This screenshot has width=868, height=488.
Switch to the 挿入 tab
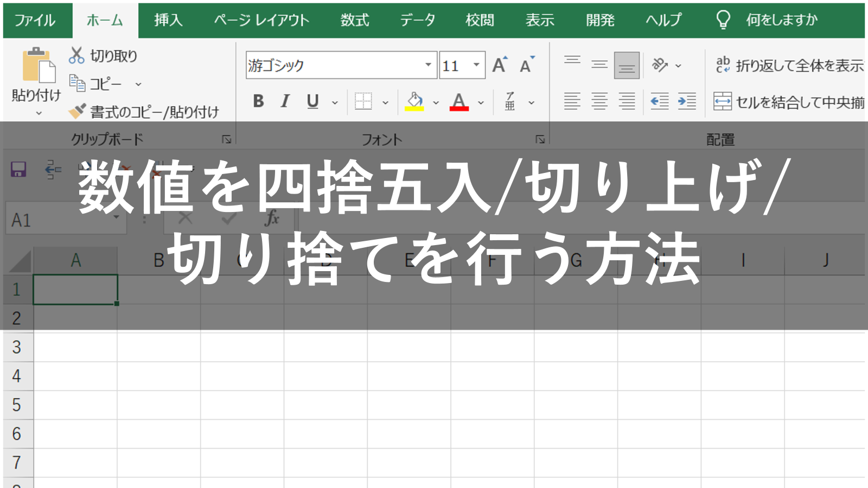168,20
